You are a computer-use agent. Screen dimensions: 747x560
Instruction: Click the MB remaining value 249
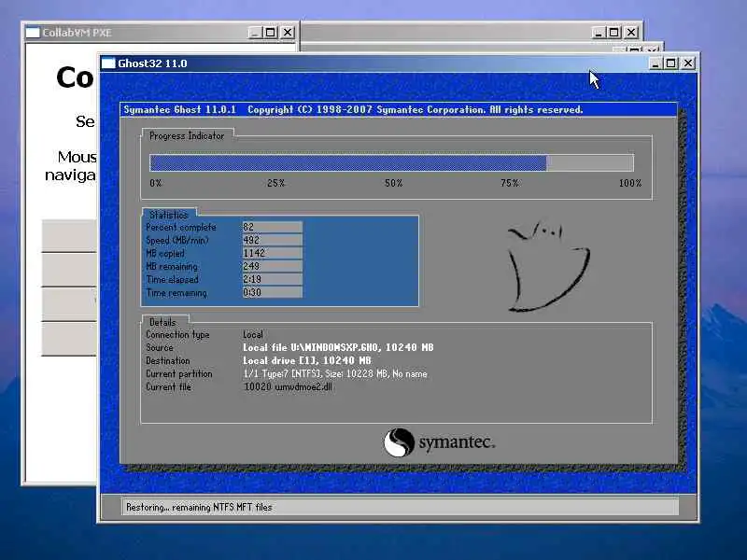tap(272, 266)
